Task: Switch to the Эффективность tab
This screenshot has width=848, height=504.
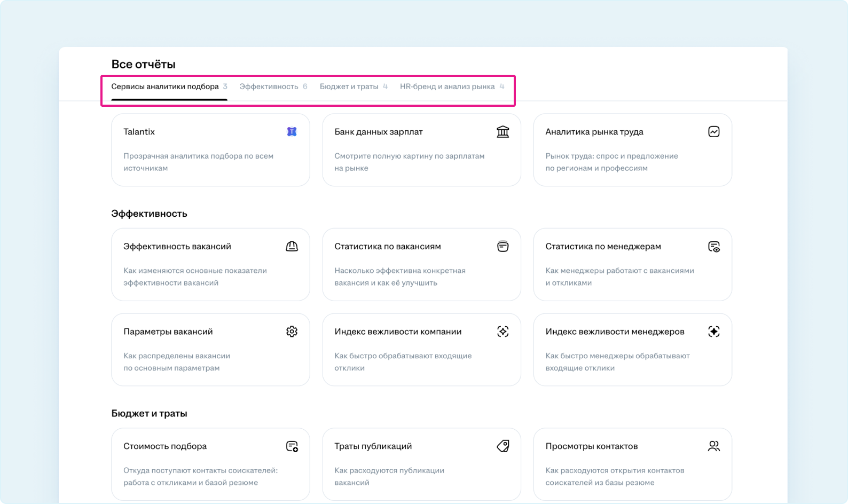Action: click(269, 86)
